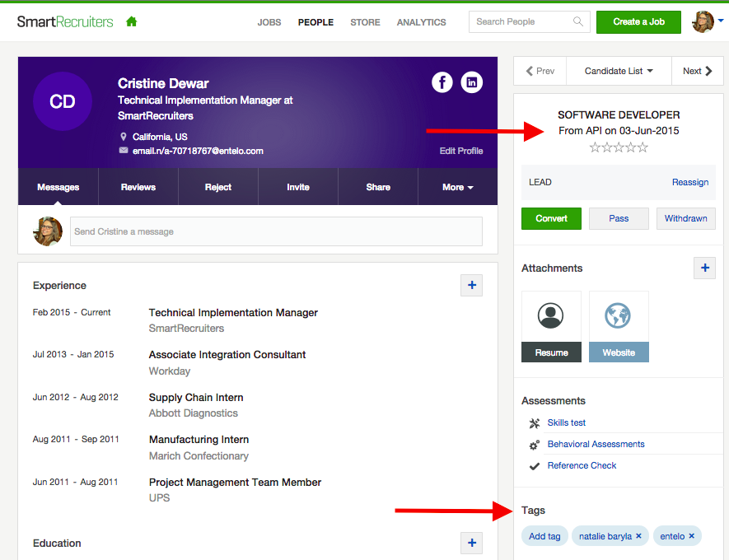Remove the natalie baryla tag

tap(638, 536)
